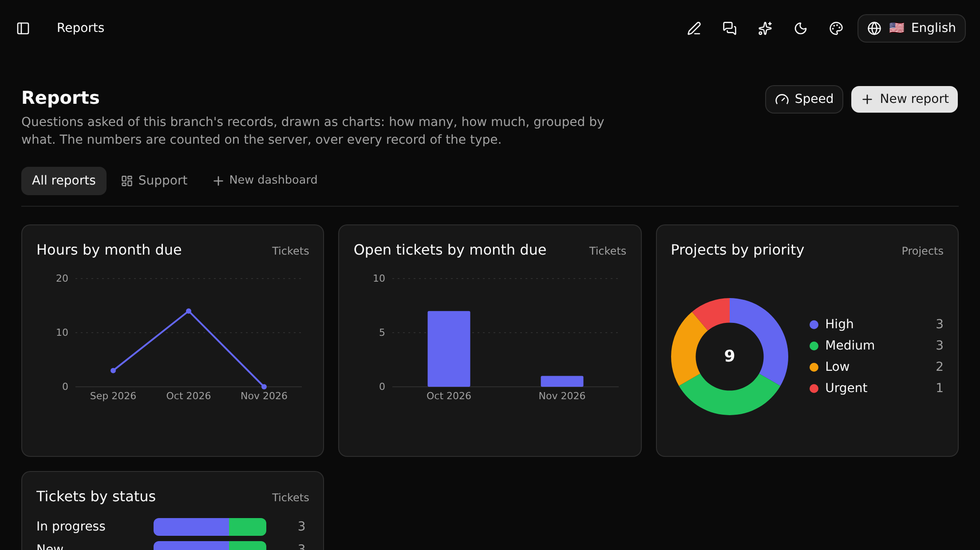The height and width of the screenshot is (550, 980).
Task: Select the High legend entry
Action: pos(876,324)
